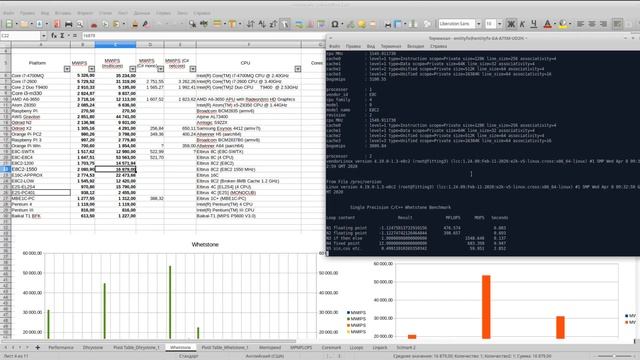Open MWIPS multicore column filter dropdown

[x=132, y=69]
